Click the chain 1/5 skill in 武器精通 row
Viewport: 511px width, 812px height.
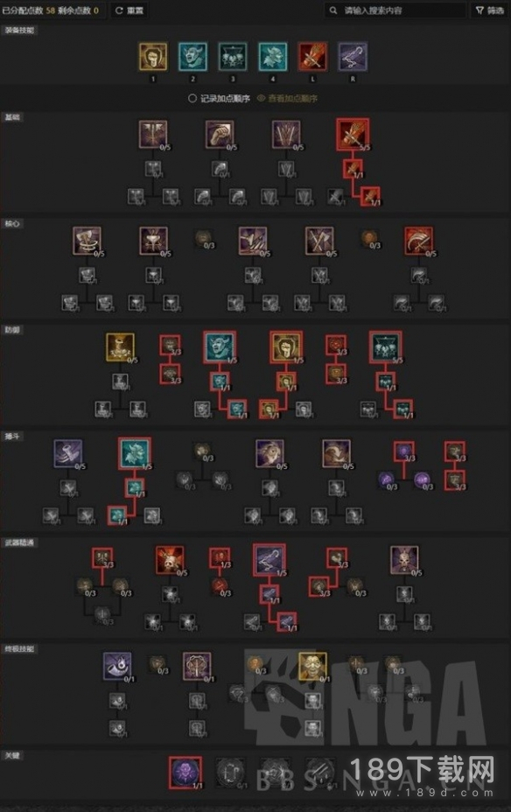(x=269, y=560)
